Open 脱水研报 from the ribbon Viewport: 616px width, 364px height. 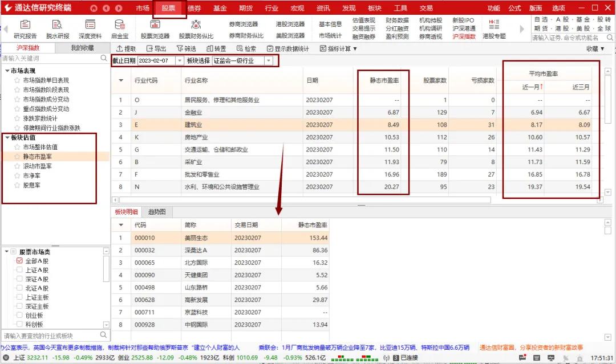(x=58, y=30)
